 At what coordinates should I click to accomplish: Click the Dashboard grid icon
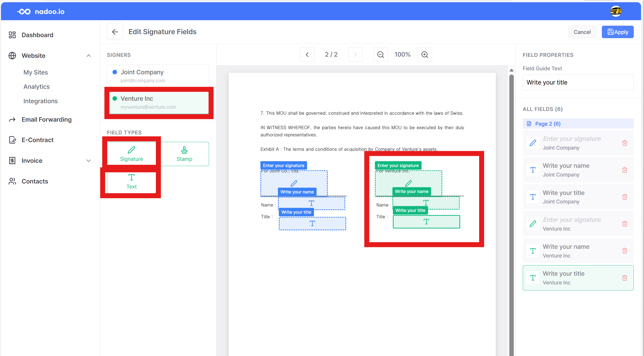coord(12,35)
